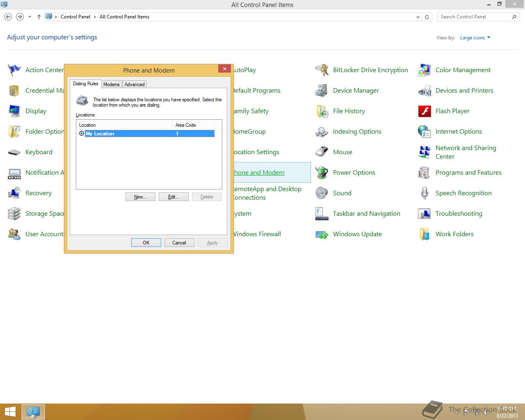
Task: Open the File History icon
Action: click(322, 111)
